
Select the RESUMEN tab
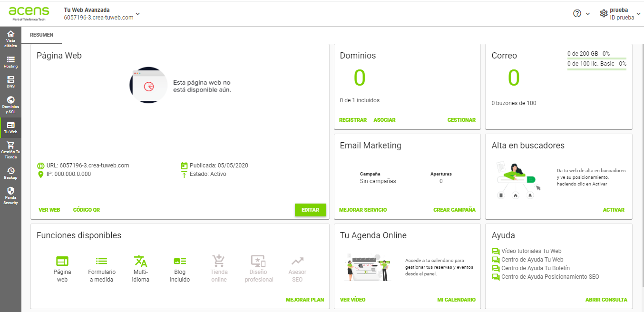[42, 35]
